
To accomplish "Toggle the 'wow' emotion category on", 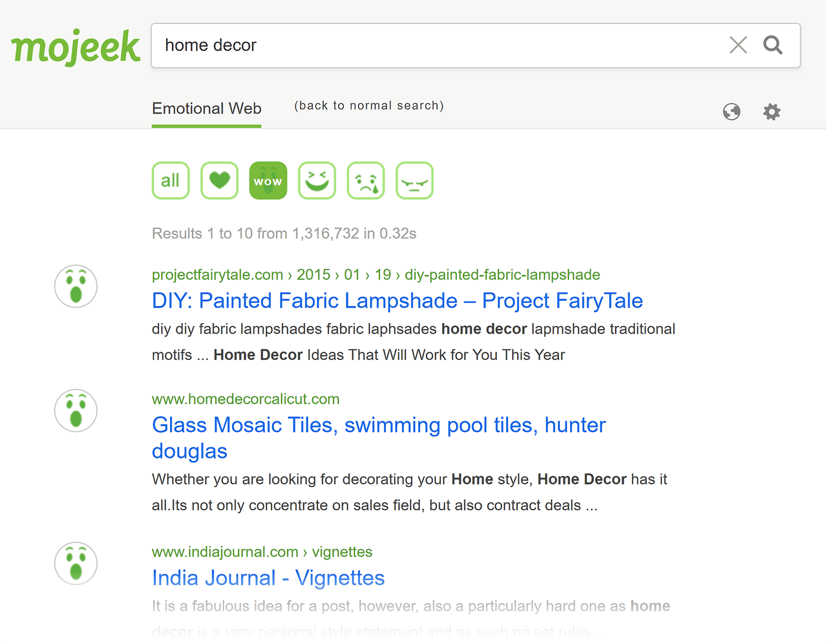I will [x=267, y=181].
